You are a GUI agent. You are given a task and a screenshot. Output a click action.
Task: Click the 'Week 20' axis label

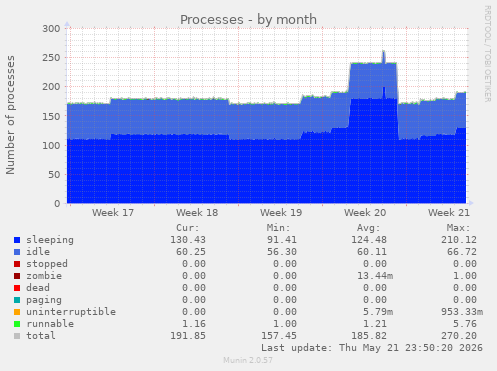click(x=365, y=213)
